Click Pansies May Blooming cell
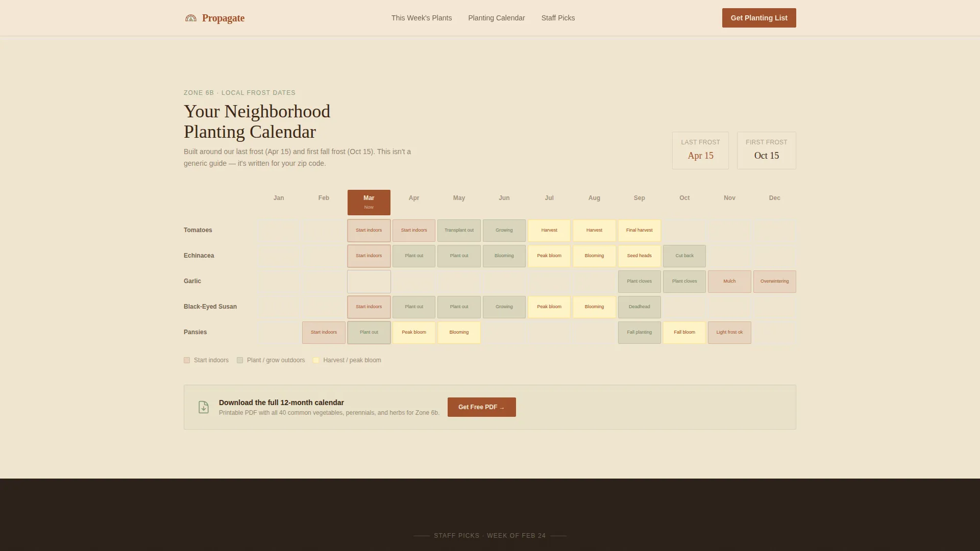The width and height of the screenshot is (980, 551). coord(459,333)
